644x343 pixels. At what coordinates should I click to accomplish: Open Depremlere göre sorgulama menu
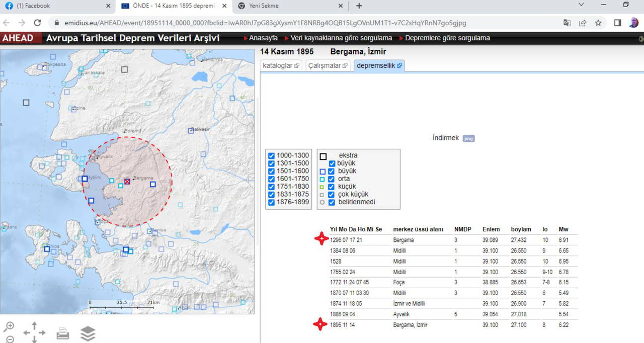(x=447, y=38)
